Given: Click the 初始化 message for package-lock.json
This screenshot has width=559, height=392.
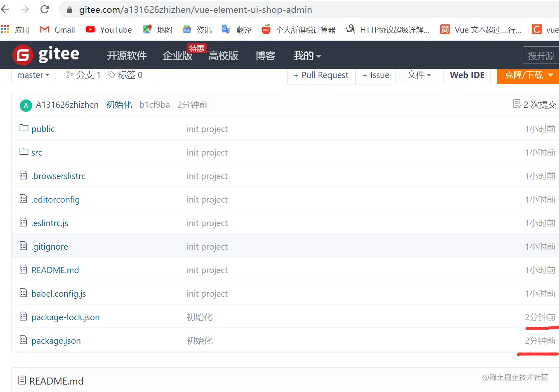Looking at the screenshot, I should point(200,317).
